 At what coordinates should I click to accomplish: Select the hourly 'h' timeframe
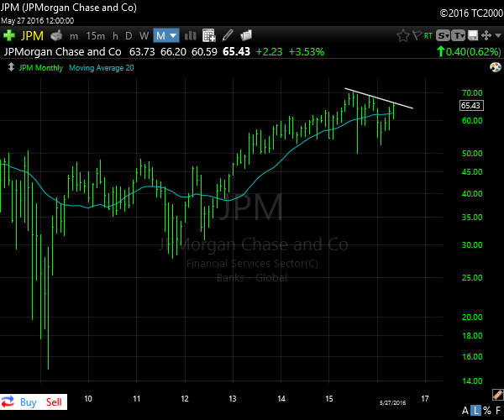pos(115,36)
